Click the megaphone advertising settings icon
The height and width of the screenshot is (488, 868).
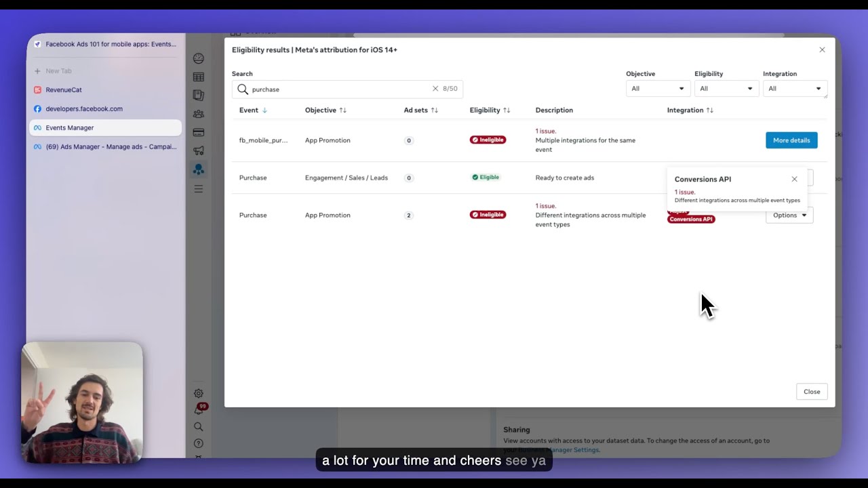click(199, 150)
